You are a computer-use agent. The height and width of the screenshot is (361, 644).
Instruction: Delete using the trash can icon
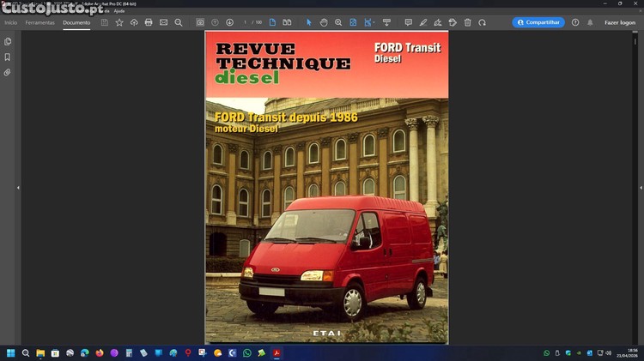click(x=467, y=22)
